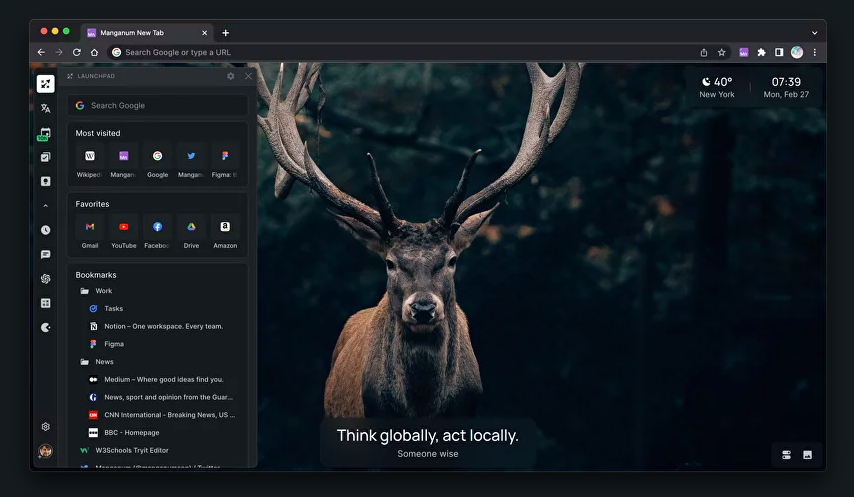Go forward in browser history
Image resolution: width=854 pixels, height=497 pixels.
coord(59,52)
